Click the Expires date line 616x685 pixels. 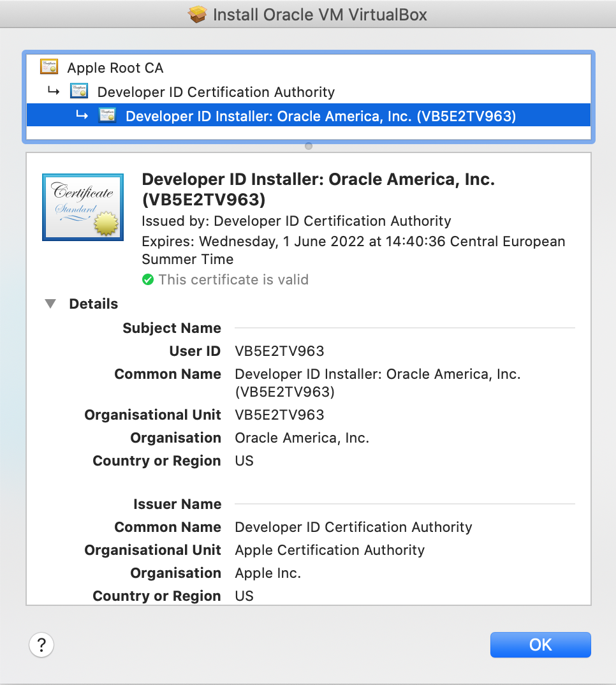(x=353, y=250)
